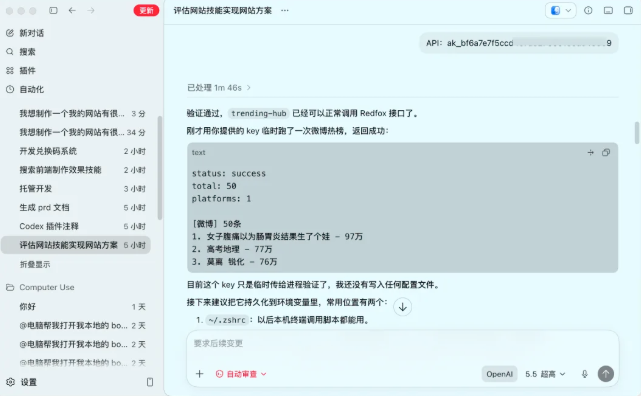Click the trending-hub inline code tag
The image size is (641, 396).
coord(258,113)
